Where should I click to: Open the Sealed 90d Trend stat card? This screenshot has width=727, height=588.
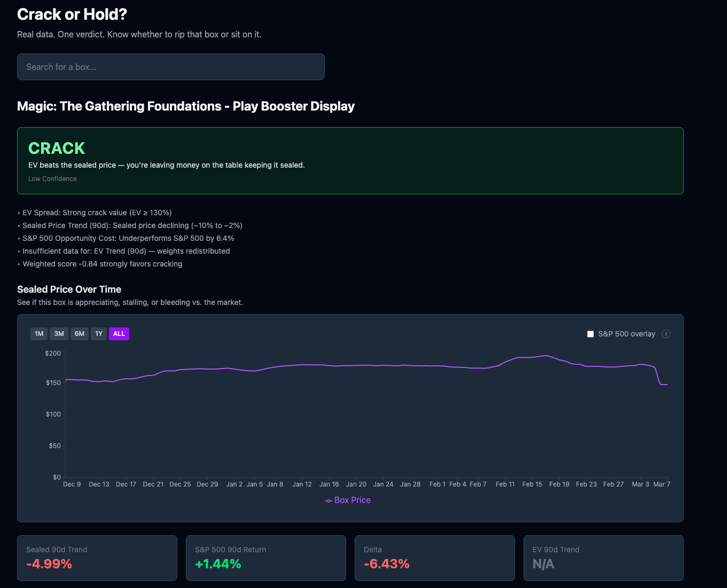coord(97,558)
